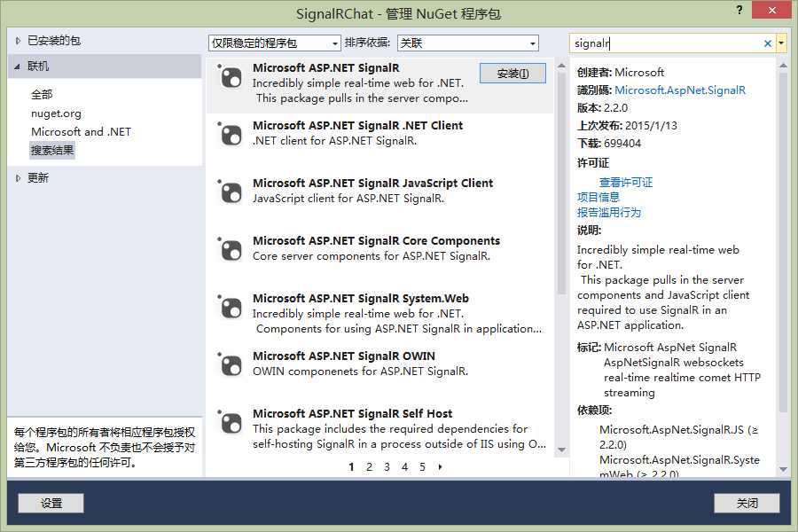The height and width of the screenshot is (532, 798).
Task: Click the 上次发布 2015/1/13 date
Action: point(627,126)
